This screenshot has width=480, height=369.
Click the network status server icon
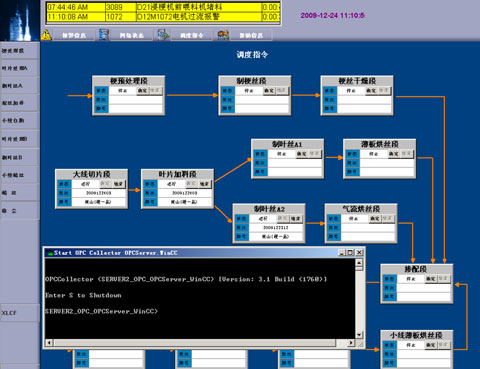coord(104,34)
